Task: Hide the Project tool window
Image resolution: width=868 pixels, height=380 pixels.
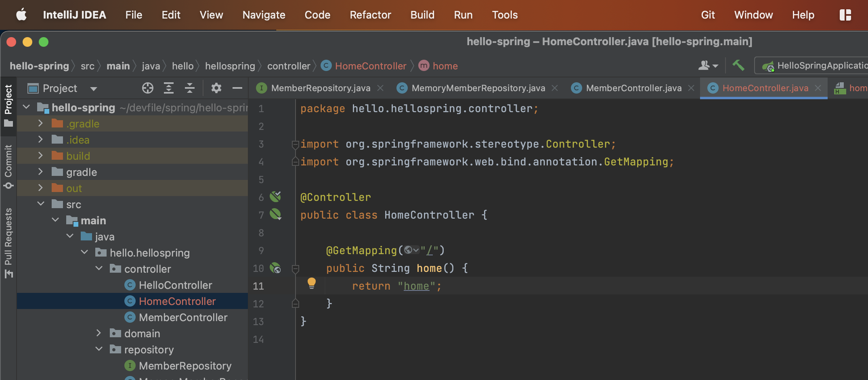Action: coord(237,88)
